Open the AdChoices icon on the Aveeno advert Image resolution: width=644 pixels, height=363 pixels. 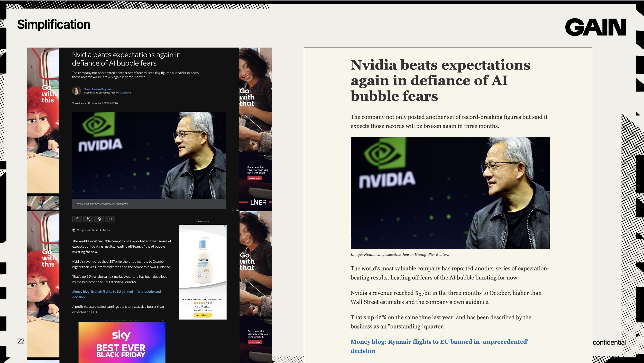[x=225, y=226]
